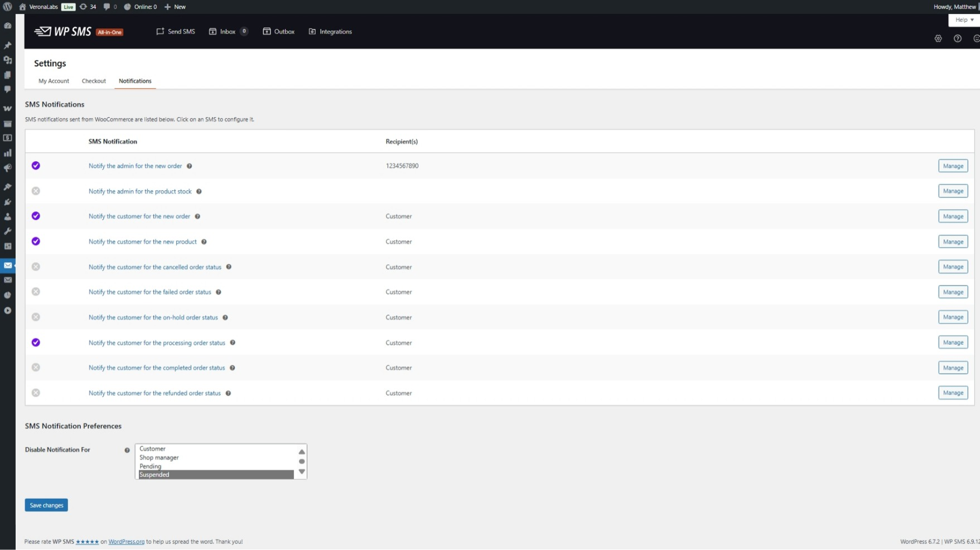
Task: Switch to the My Account tab
Action: (x=54, y=81)
